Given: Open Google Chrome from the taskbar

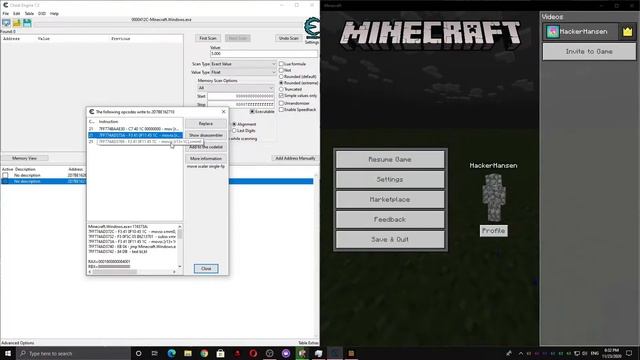Looking at the screenshot, I should [x=204, y=353].
